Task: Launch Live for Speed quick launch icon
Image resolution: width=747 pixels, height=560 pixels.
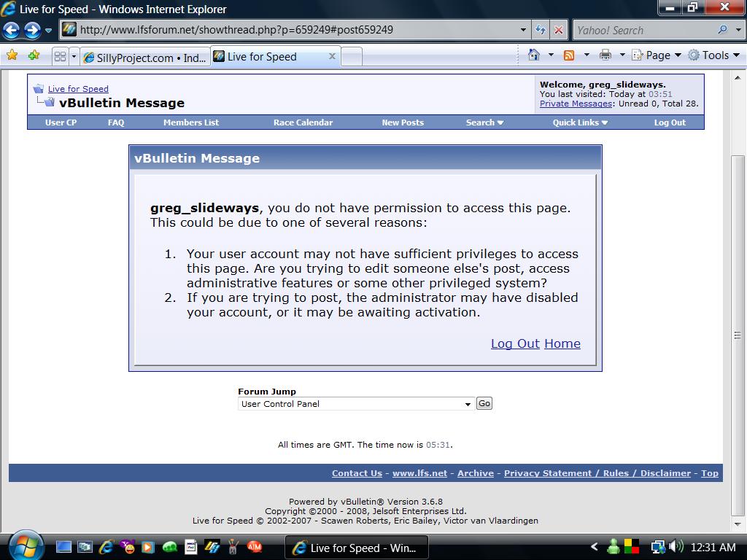Action: (x=212, y=547)
